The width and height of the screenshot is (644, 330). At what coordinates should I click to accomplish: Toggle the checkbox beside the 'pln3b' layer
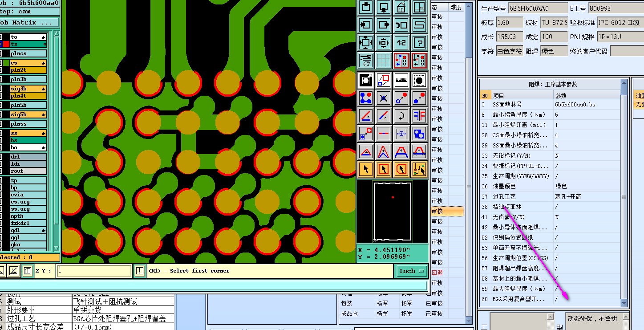(1, 79)
